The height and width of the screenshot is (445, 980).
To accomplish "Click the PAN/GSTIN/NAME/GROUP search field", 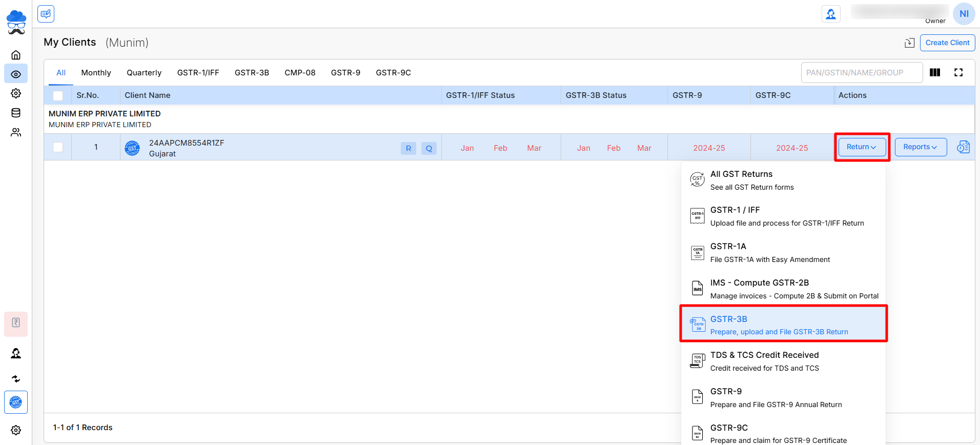I will pos(861,73).
